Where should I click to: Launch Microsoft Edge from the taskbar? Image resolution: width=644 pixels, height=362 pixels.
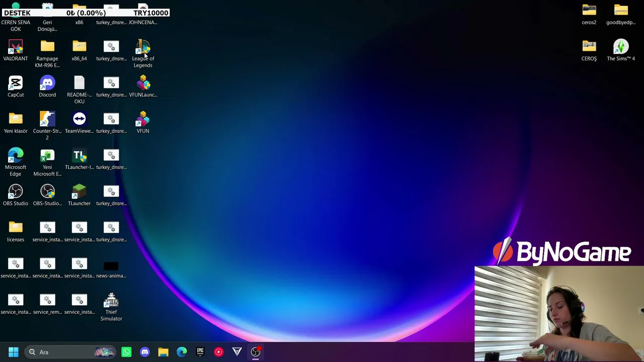[x=182, y=352]
